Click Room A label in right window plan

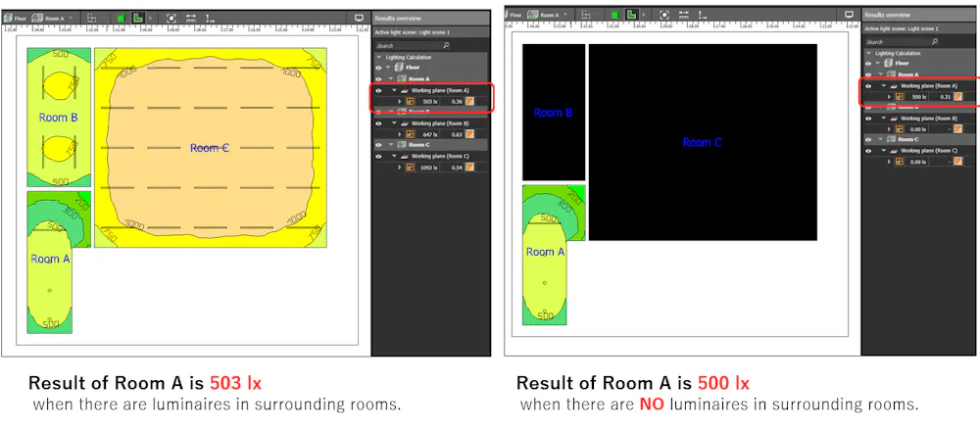coord(545,252)
